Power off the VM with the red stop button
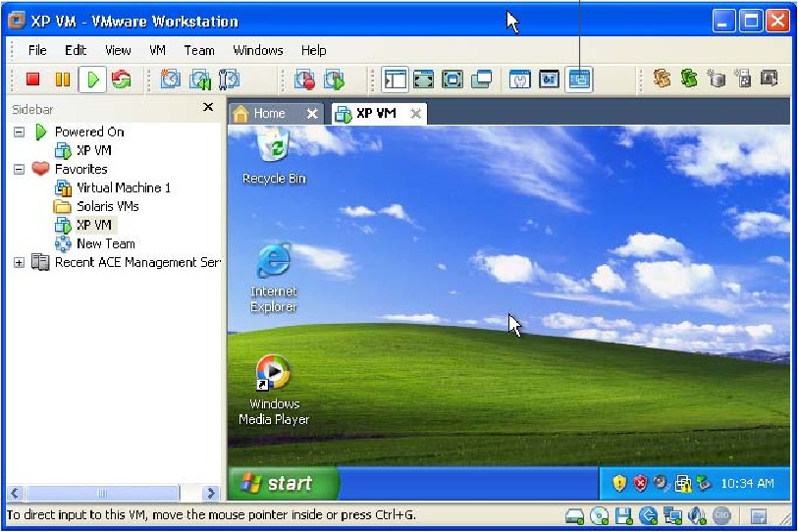 [x=33, y=80]
